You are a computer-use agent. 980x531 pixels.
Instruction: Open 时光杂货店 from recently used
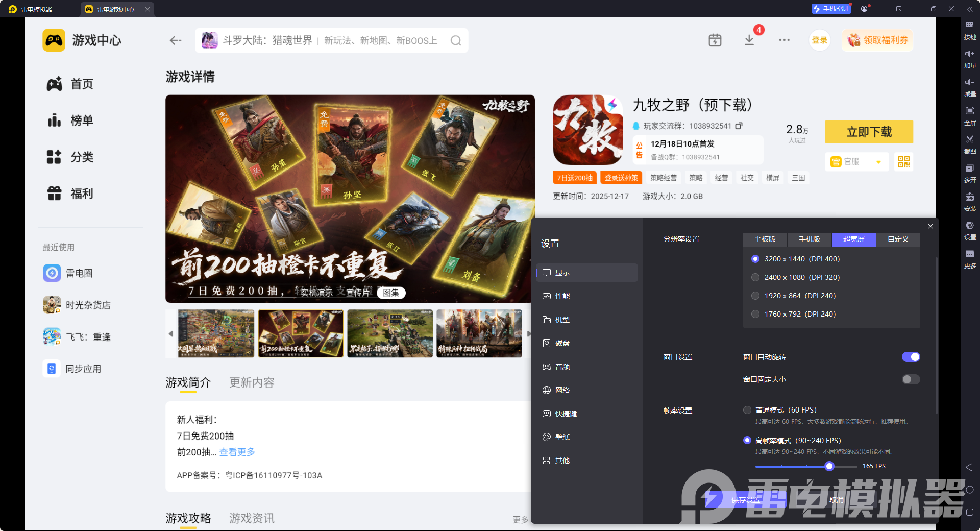tap(77, 305)
